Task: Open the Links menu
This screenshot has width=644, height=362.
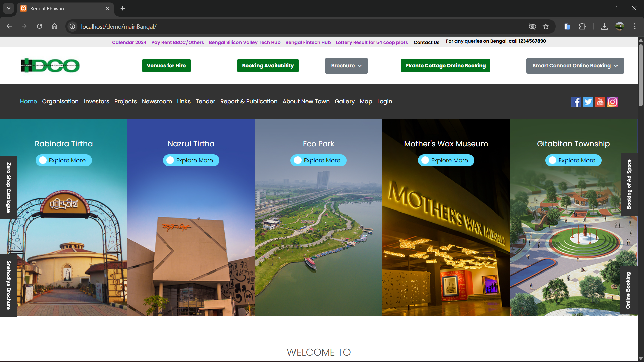Action: tap(184, 101)
